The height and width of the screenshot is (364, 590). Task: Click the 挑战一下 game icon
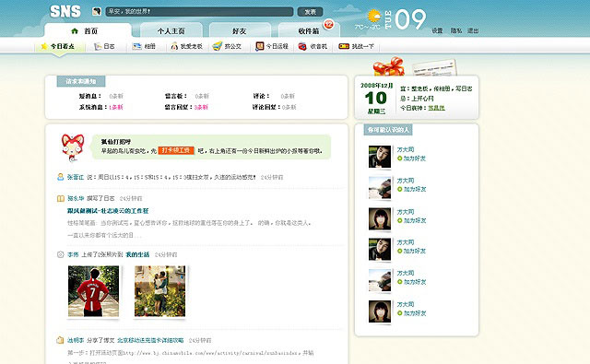[x=344, y=46]
